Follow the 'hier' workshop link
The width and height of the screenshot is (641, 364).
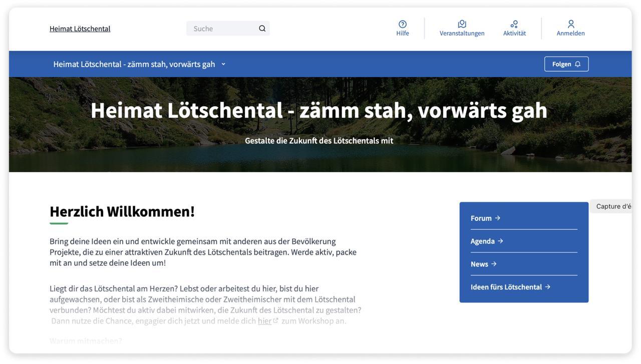click(x=264, y=321)
